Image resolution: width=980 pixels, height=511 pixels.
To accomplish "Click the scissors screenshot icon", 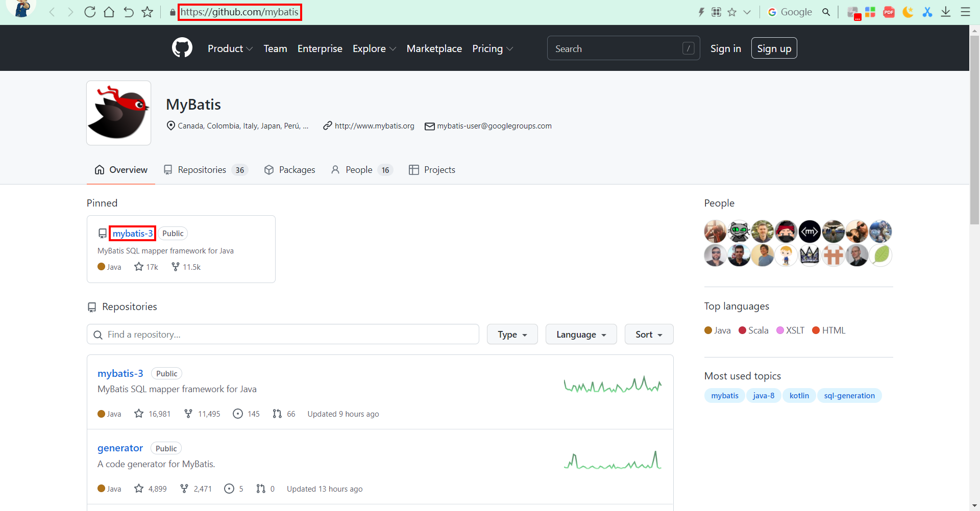I will tap(927, 12).
